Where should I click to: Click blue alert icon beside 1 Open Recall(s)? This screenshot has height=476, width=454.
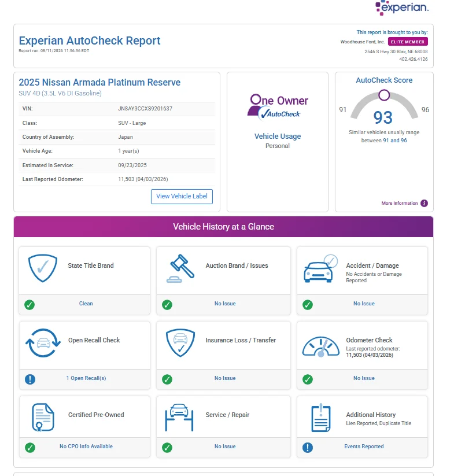(29, 379)
